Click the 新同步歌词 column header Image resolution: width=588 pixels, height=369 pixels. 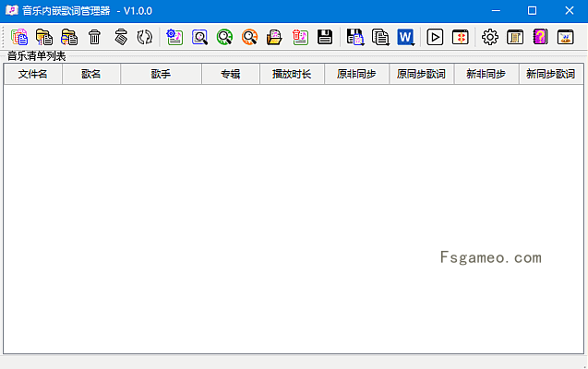click(x=551, y=74)
